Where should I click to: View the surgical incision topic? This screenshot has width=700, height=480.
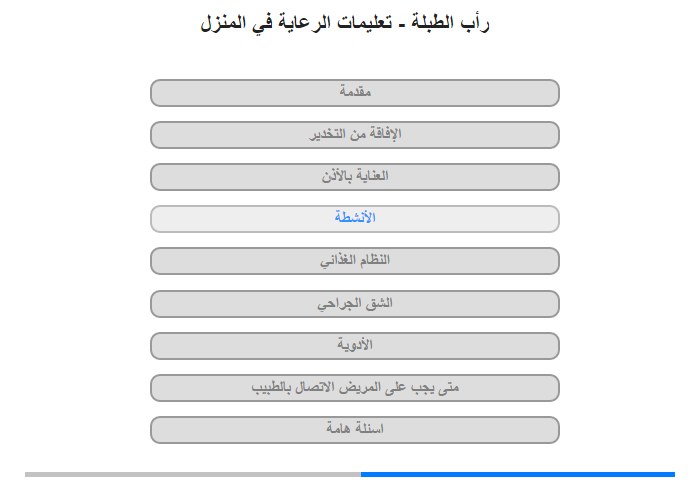tap(355, 304)
